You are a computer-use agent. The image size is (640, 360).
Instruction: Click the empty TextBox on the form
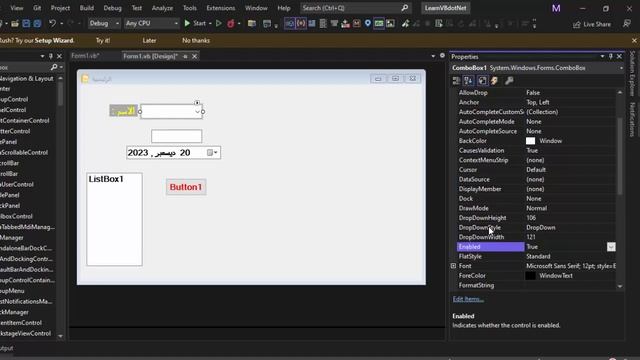click(x=176, y=136)
